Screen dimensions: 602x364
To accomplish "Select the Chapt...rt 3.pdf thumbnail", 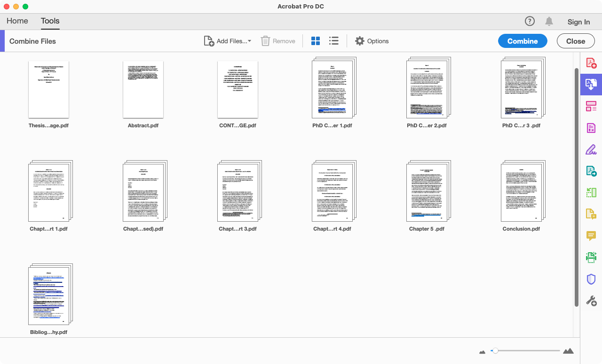I will pos(240,191).
